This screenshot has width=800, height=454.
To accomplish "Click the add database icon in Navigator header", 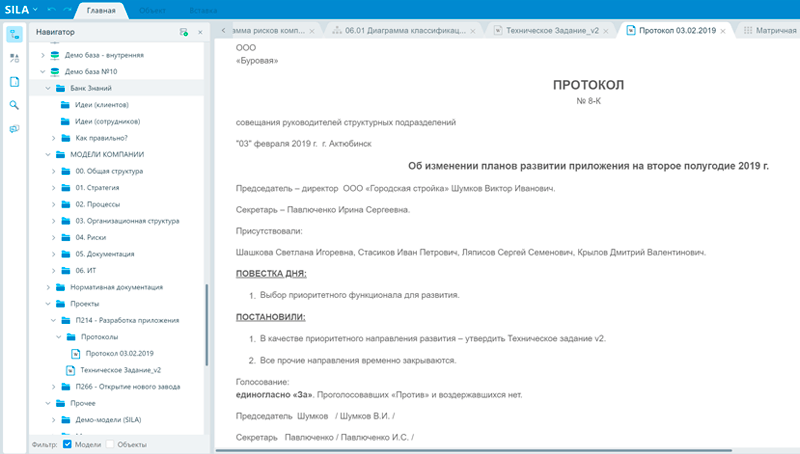I will pos(184,33).
